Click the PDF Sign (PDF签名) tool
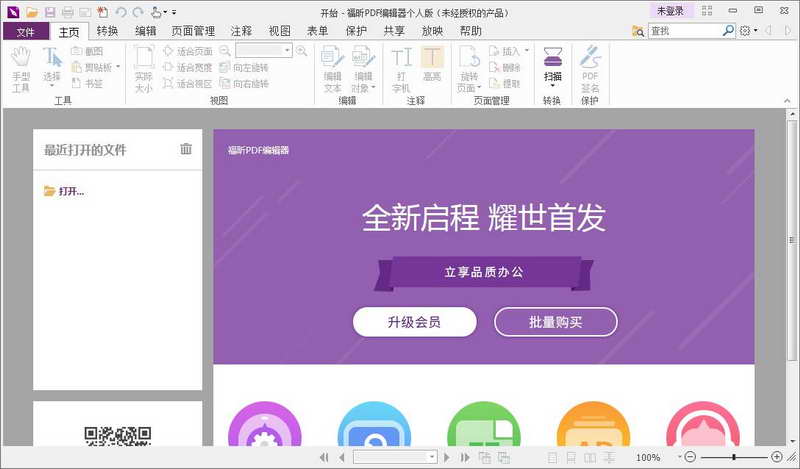The image size is (800, 469). click(590, 69)
